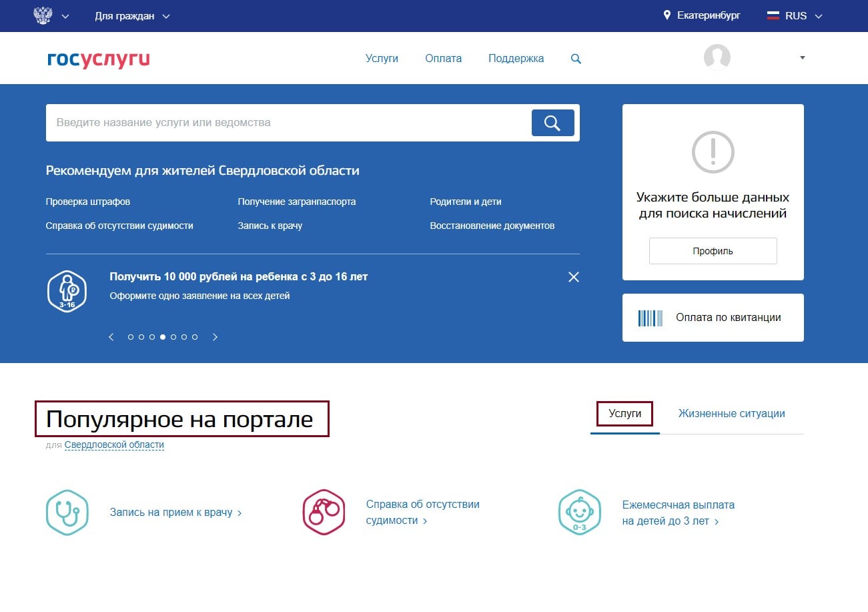Go to the previous banner slide arrow
Image resolution: width=868 pixels, height=612 pixels.
tap(111, 337)
